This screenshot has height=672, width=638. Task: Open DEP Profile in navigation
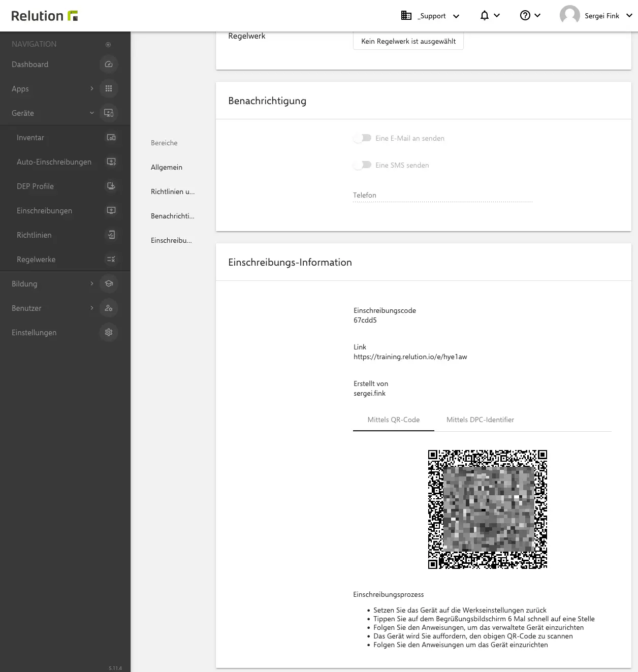coord(35,186)
